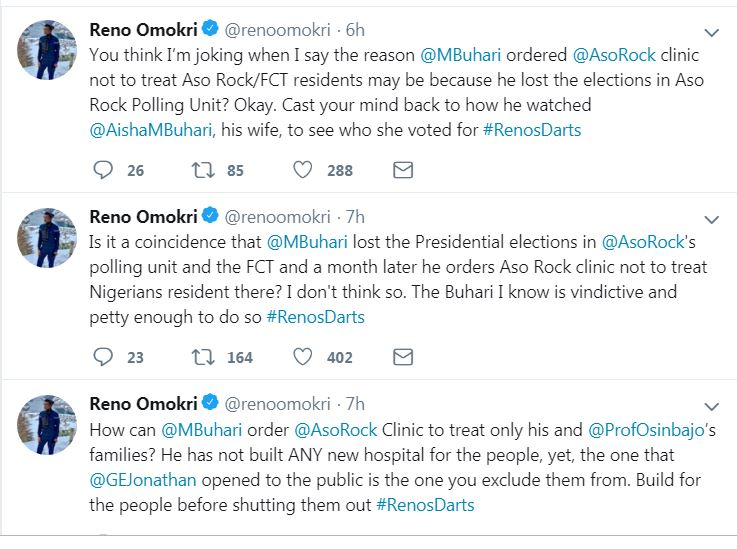This screenshot has height=549, width=737.
Task: Send first tweet via direct message envelope
Action: point(403,170)
